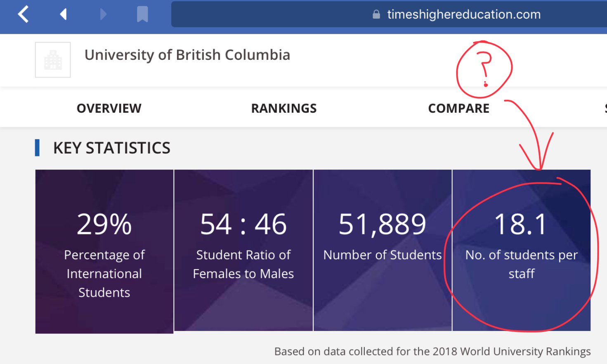
Task: Focus the timeshighereducation.com address bar
Action: [x=463, y=14]
